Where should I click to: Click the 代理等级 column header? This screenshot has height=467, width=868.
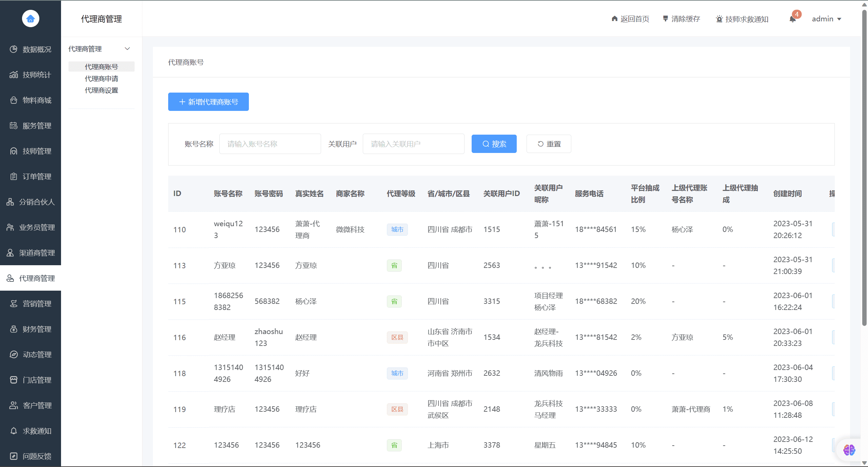tap(401, 194)
